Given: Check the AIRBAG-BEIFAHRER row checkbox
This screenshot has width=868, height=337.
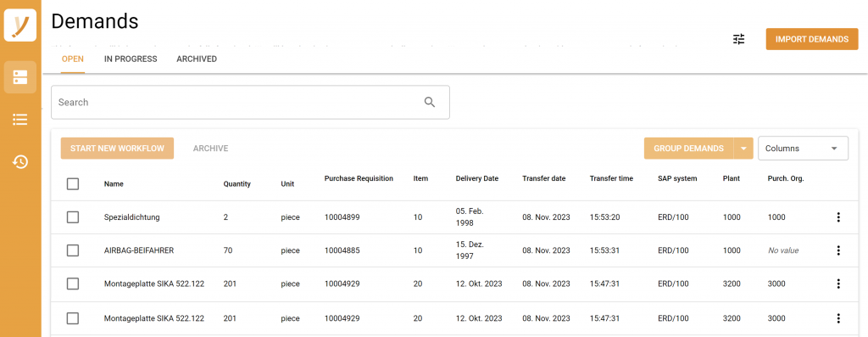Looking at the screenshot, I should click(x=73, y=250).
